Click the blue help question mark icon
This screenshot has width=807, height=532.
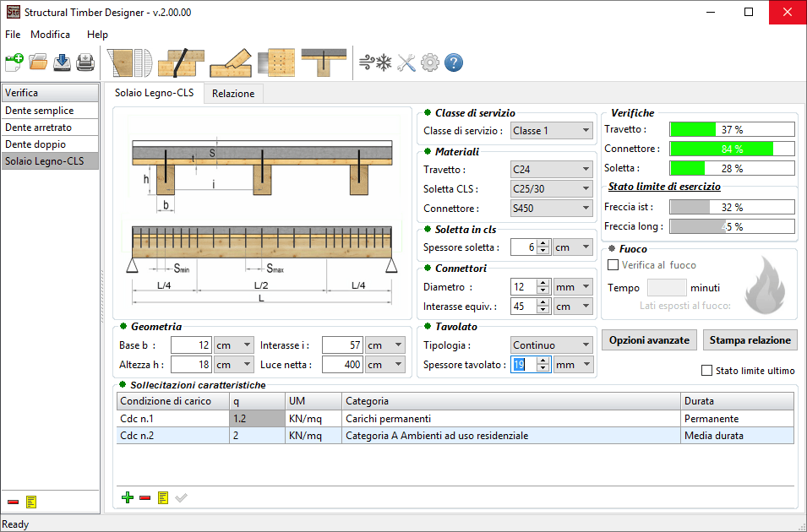coord(454,62)
